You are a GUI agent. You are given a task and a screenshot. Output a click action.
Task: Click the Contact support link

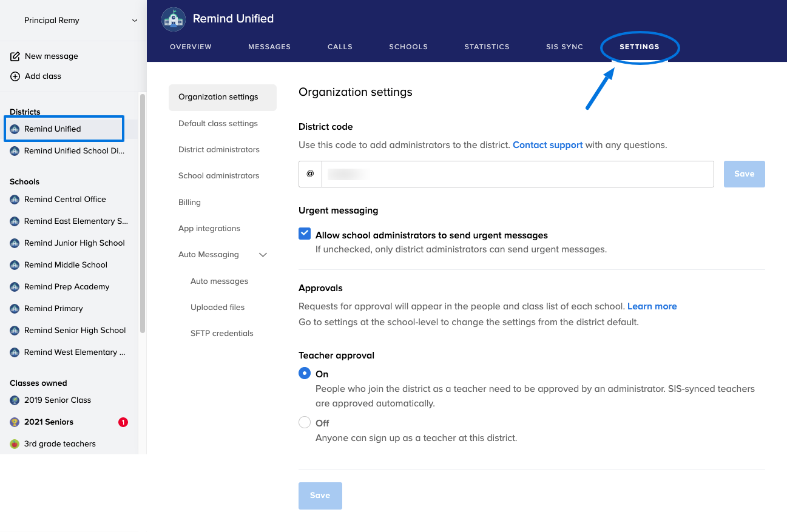click(547, 145)
